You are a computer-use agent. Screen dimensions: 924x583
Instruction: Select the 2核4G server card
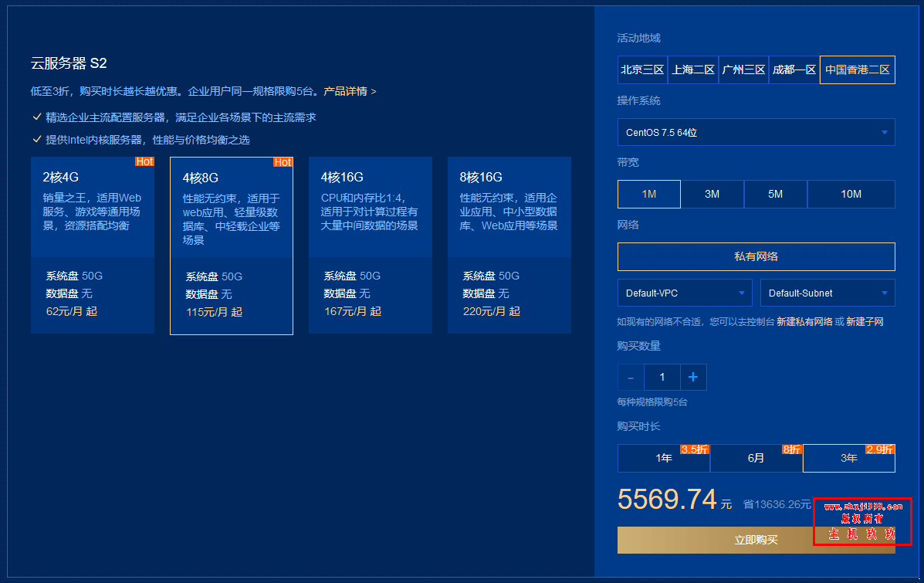tap(93, 246)
